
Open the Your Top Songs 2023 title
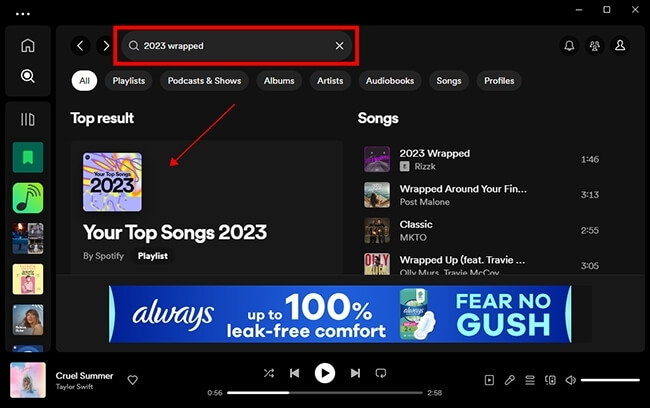tap(175, 232)
